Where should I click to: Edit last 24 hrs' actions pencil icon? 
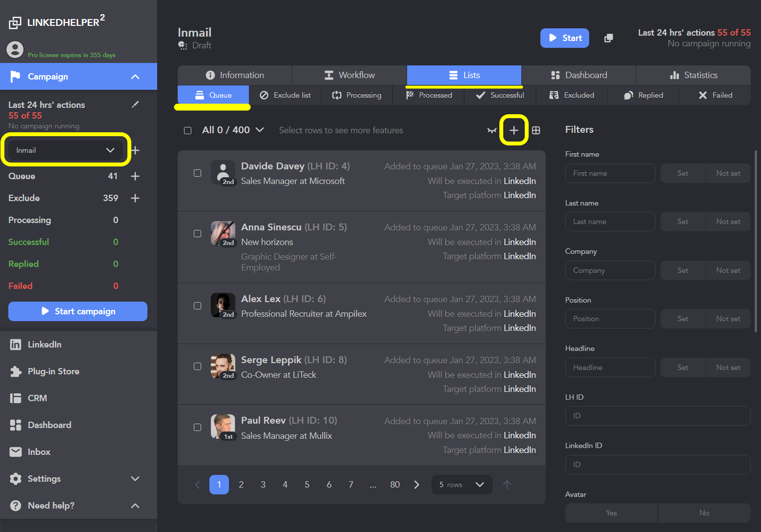click(136, 104)
